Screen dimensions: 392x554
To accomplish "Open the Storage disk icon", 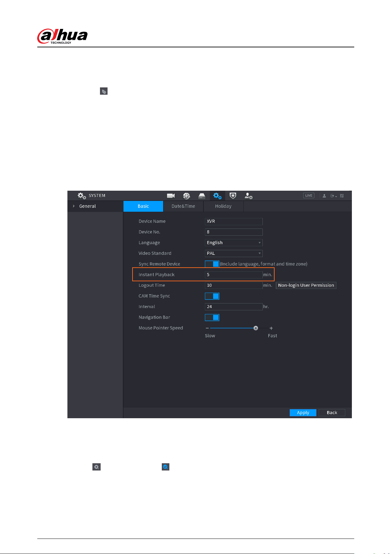I will pos(202,196).
